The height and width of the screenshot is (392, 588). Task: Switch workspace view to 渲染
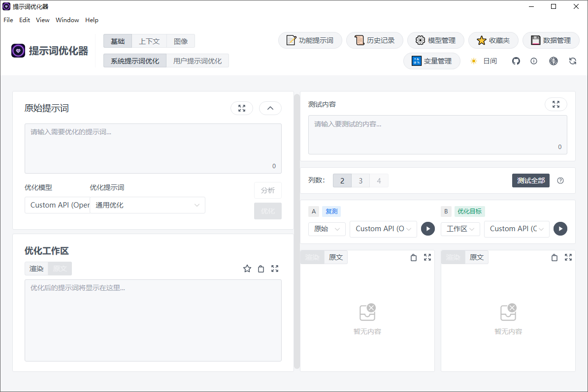tap(36, 269)
